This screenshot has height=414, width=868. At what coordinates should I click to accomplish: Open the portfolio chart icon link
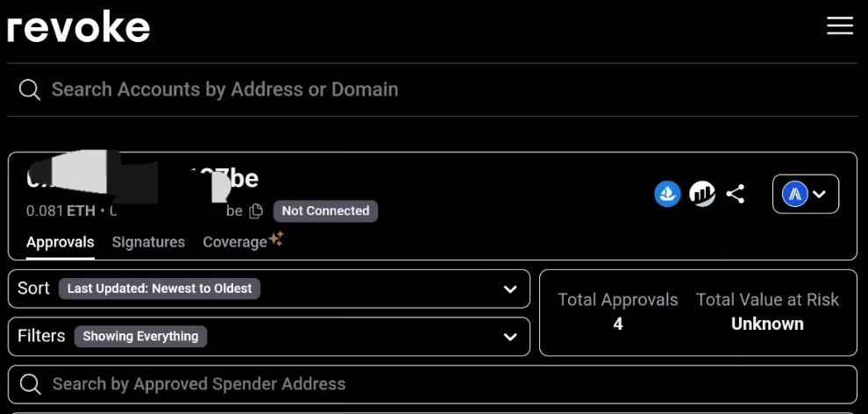(x=702, y=194)
